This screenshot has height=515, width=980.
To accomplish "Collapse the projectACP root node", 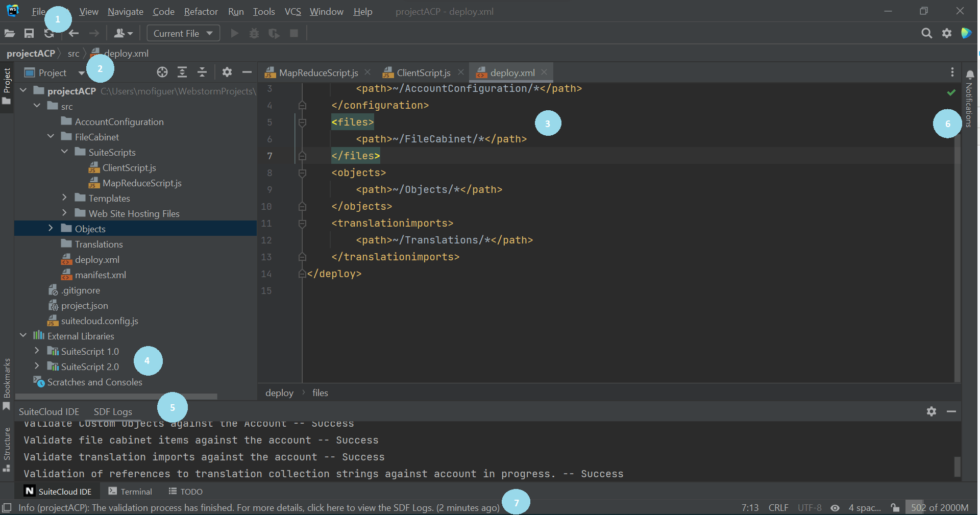I will click(x=23, y=90).
